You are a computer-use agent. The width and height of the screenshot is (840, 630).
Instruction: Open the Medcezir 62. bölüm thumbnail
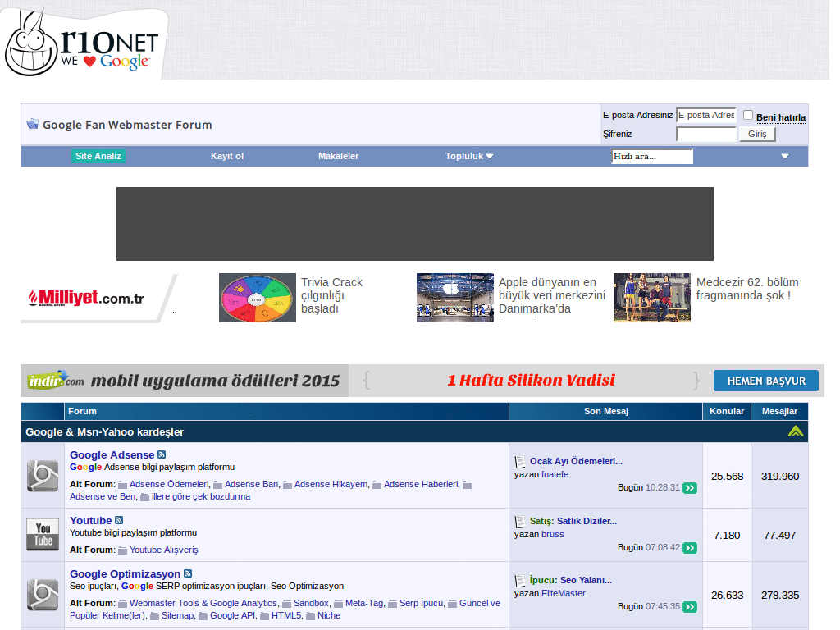click(652, 298)
